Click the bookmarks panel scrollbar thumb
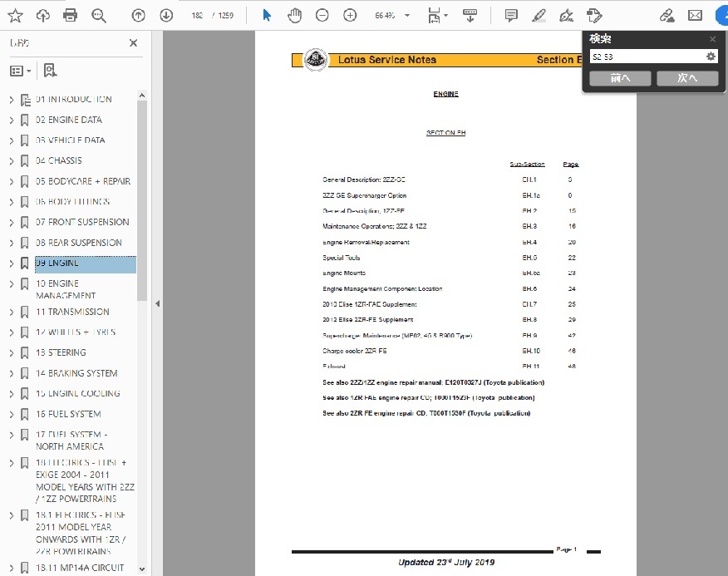Viewport: 728px width, 576px height. pyautogui.click(x=142, y=199)
